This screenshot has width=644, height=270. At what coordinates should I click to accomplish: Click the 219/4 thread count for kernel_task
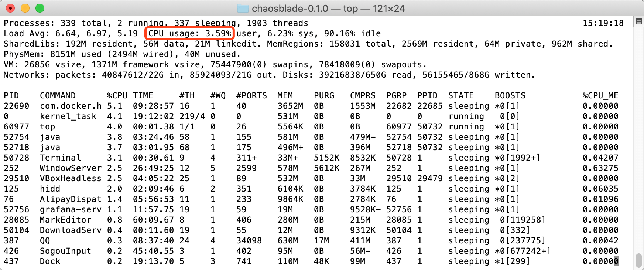(x=192, y=117)
